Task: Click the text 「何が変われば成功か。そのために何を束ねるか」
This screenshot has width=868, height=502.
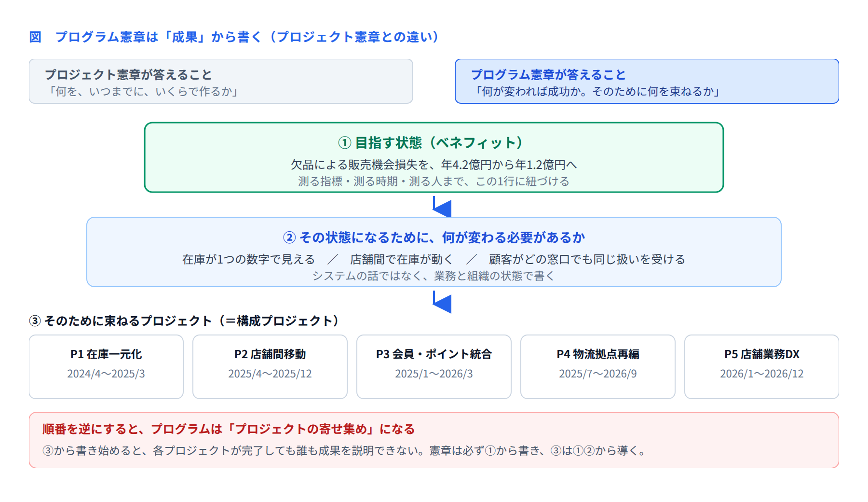Action: [x=597, y=92]
